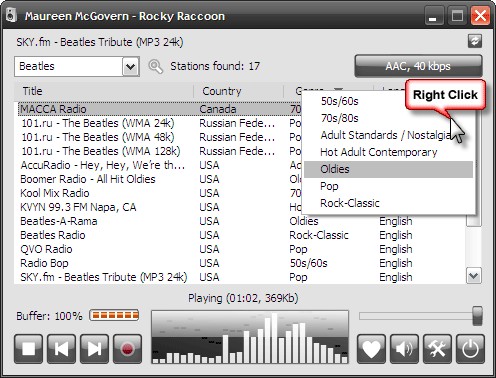Select the Kool Mix Radio station
This screenshot has width=496, height=378.
pos(159,193)
